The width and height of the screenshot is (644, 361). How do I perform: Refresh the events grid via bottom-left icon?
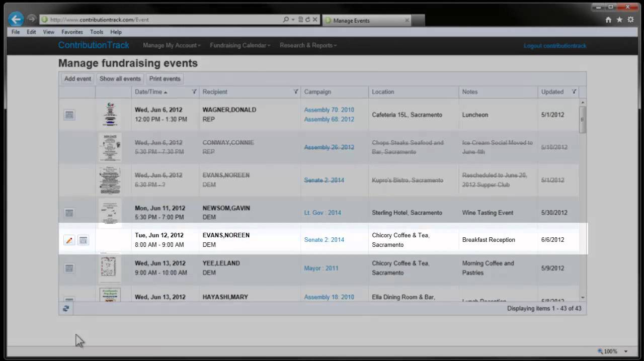point(66,308)
